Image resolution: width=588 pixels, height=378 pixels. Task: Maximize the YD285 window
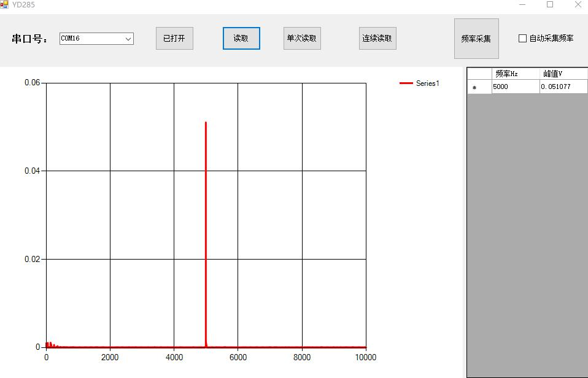pos(550,4)
